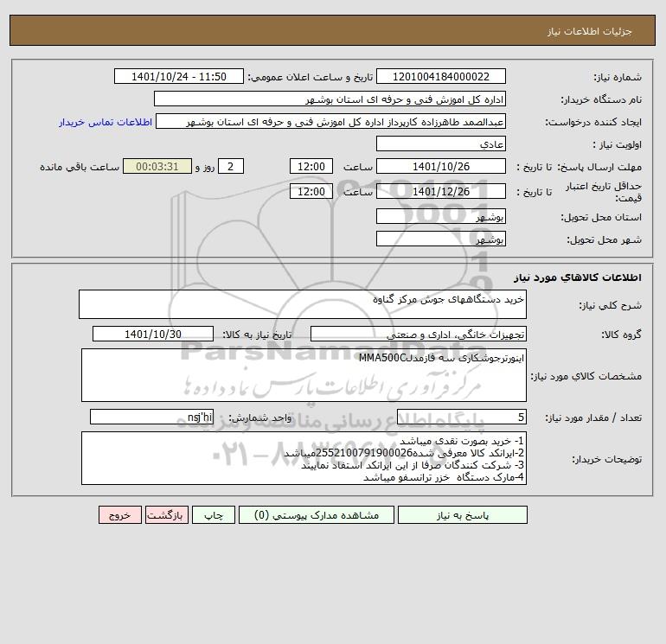
Task: Click goods specification field with MMA500C
Action: pyautogui.click(x=304, y=375)
